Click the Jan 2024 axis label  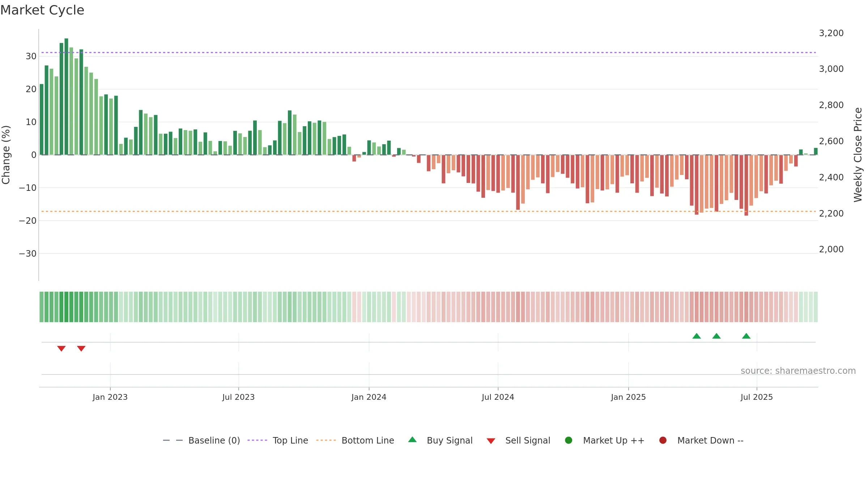tap(369, 397)
